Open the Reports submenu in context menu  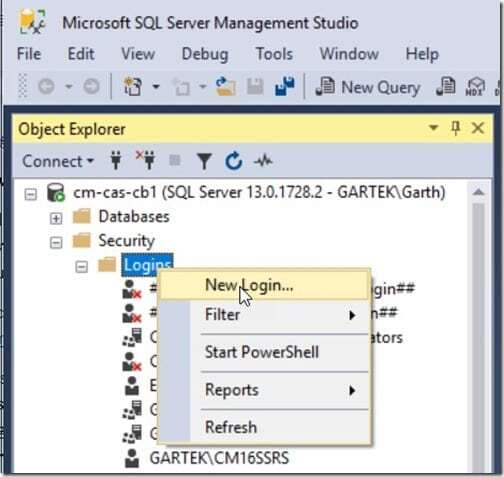(265, 390)
